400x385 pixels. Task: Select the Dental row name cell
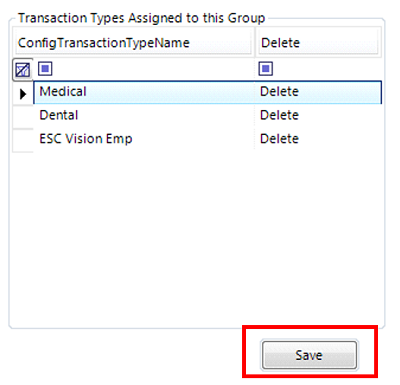click(144, 115)
